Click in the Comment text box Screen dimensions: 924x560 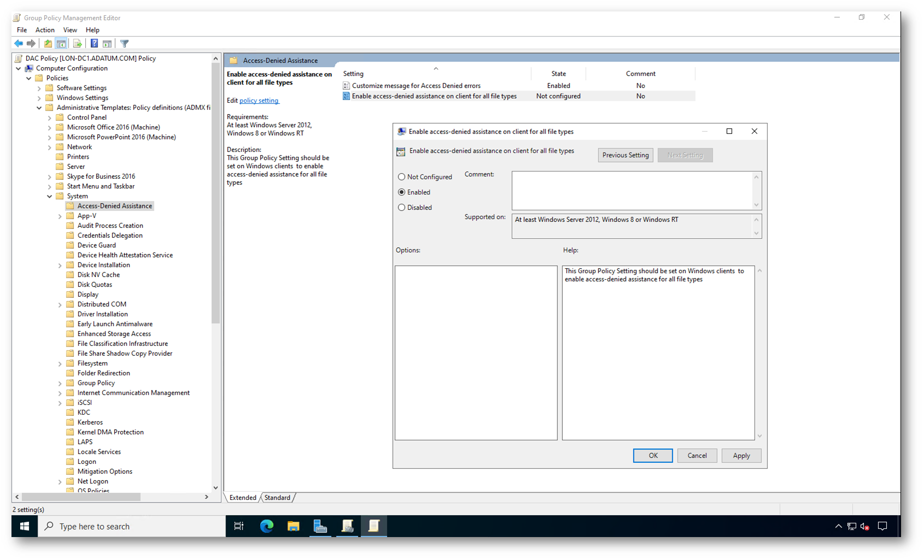pyautogui.click(x=632, y=190)
